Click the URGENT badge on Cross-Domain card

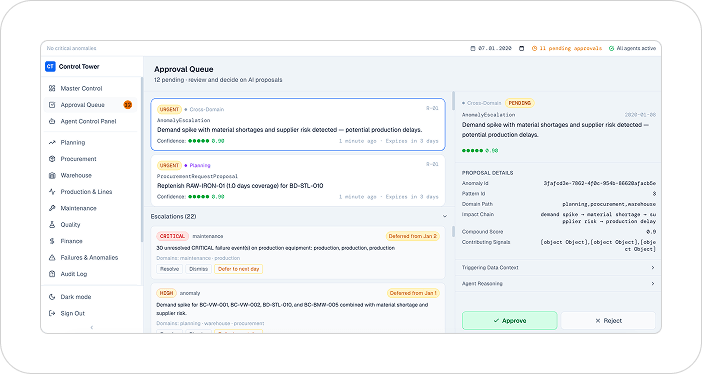169,109
